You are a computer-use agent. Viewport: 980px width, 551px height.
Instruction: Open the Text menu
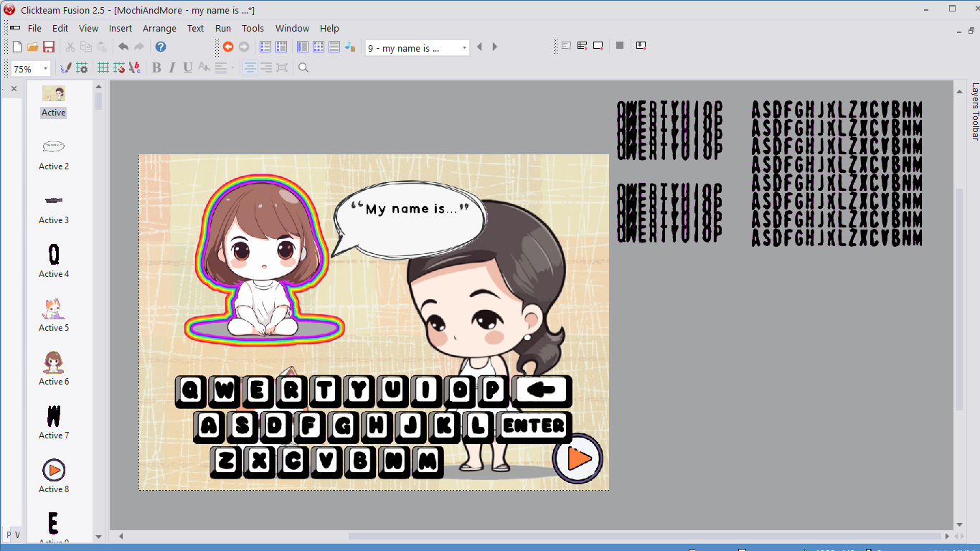196,28
